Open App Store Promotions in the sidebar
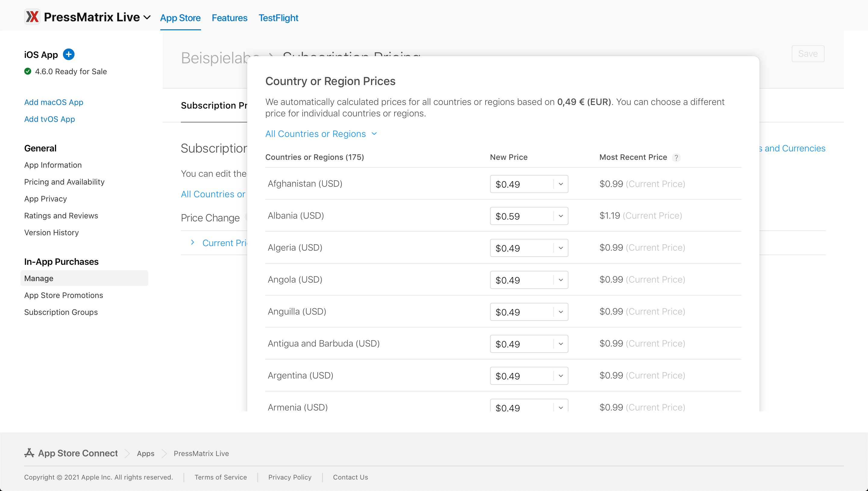The image size is (868, 491). pyautogui.click(x=64, y=295)
